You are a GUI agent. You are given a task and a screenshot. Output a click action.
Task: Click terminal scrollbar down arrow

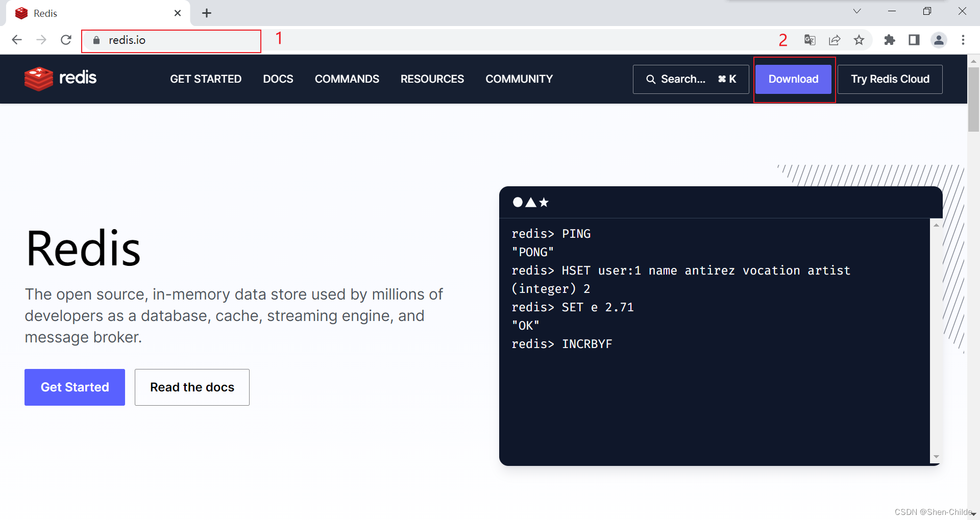tap(936, 457)
